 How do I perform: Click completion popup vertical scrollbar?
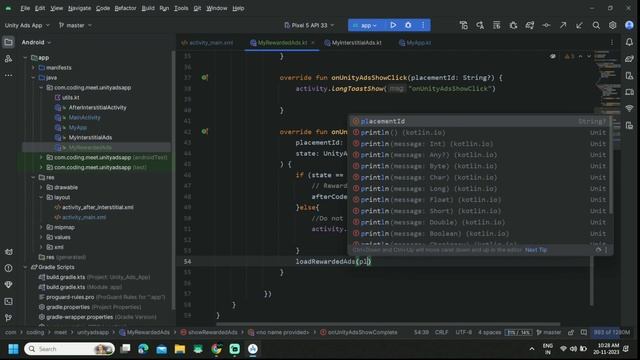pyautogui.click(x=611, y=164)
